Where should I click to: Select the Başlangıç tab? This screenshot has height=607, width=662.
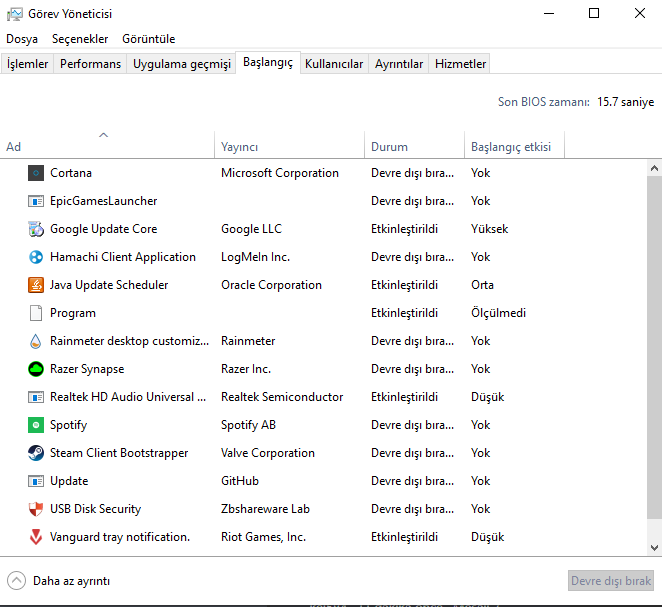268,62
